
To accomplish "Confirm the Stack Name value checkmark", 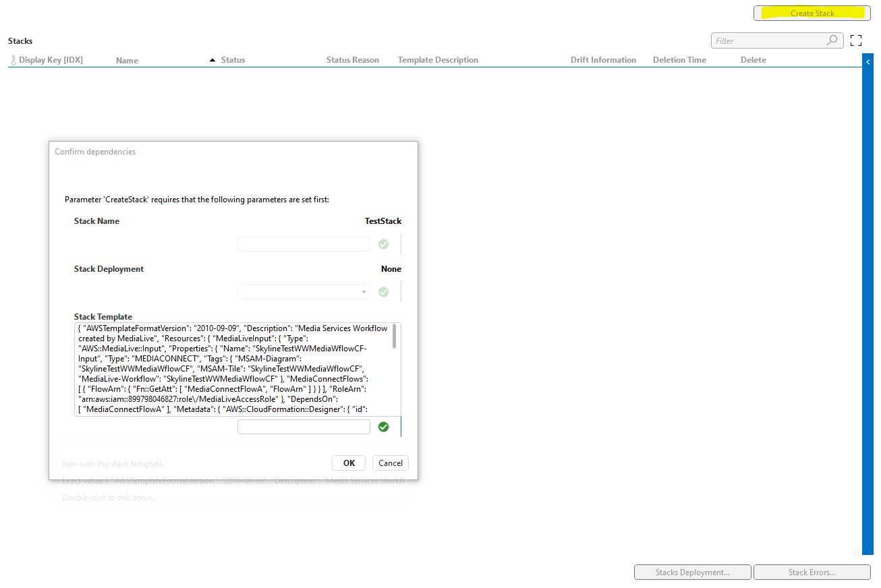I will point(383,244).
